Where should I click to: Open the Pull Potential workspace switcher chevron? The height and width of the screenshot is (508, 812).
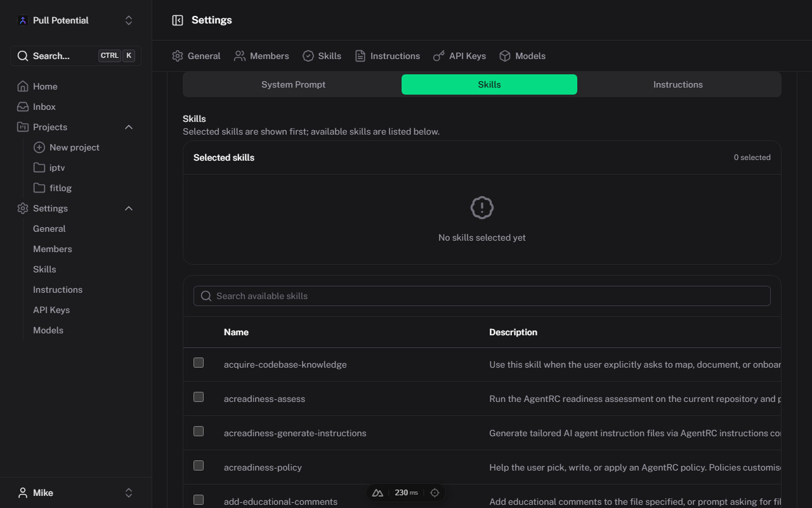point(129,20)
